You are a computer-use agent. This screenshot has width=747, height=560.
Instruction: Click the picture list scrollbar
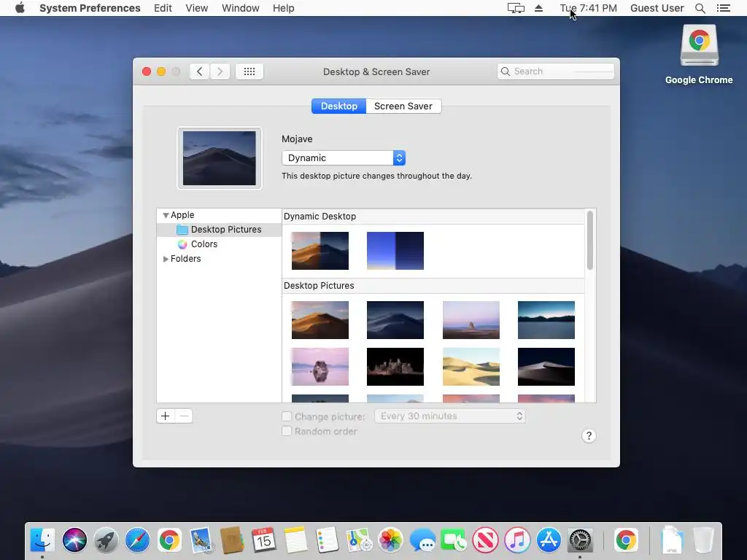[x=589, y=241]
